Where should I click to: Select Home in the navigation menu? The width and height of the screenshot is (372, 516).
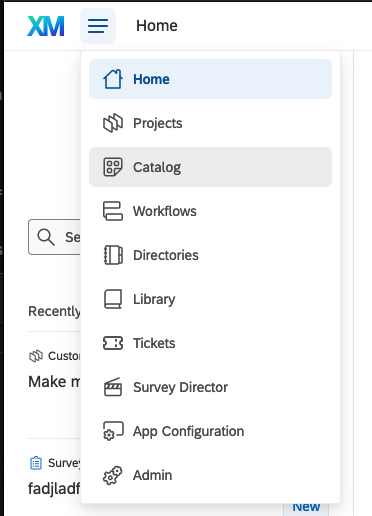click(x=210, y=79)
